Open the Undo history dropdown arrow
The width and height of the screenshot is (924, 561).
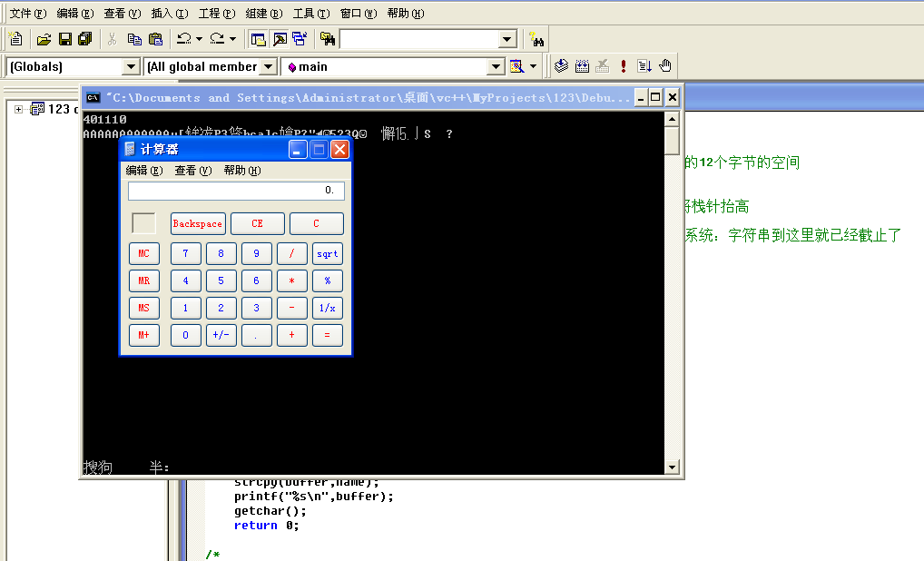199,39
